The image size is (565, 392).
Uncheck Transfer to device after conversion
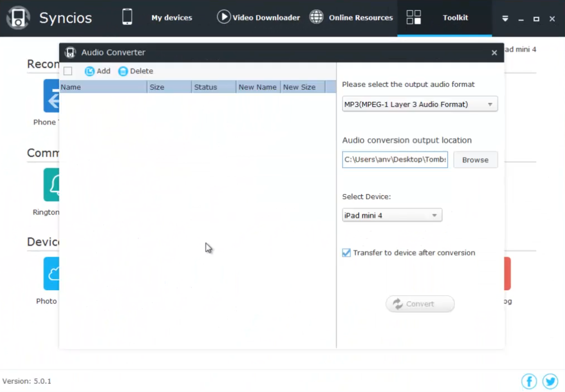tap(346, 253)
